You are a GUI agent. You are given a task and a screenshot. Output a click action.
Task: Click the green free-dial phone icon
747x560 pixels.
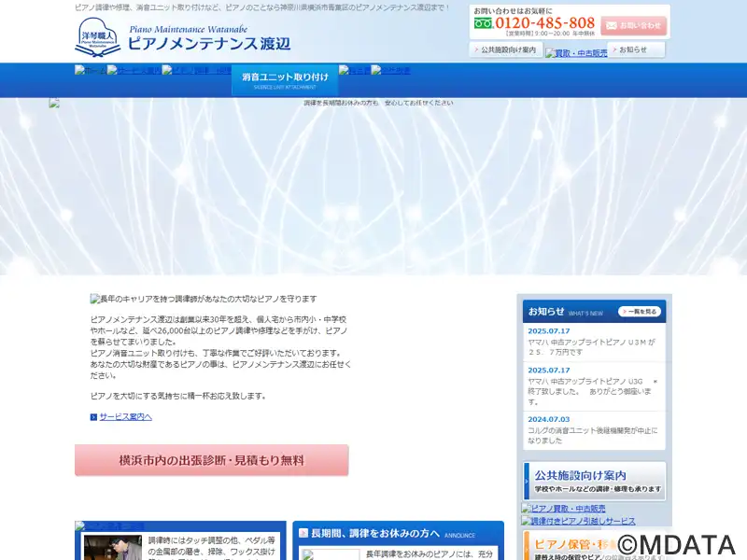482,23
